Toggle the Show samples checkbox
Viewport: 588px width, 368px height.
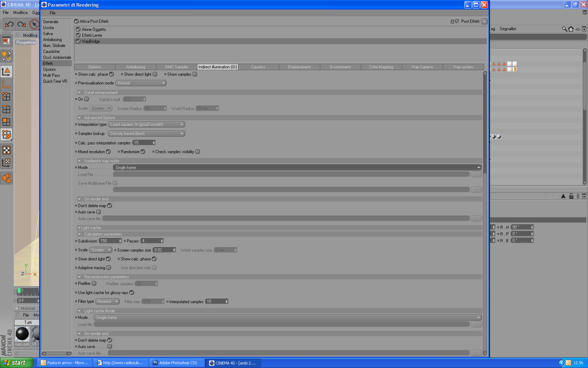pos(195,74)
